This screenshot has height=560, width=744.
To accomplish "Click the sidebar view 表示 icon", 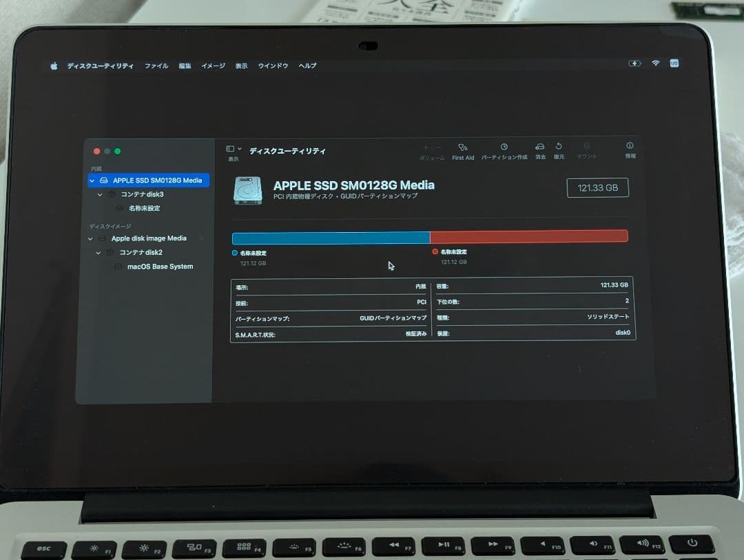I will coord(230,149).
